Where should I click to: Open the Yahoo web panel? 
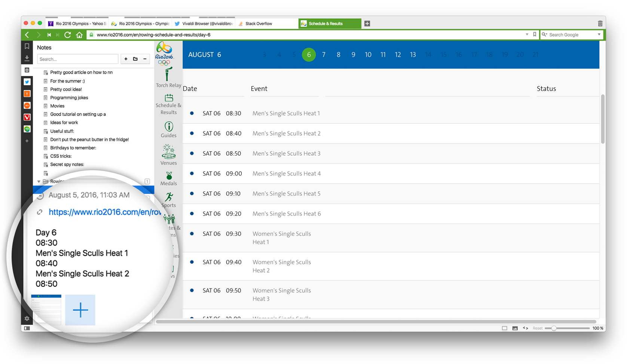27,94
